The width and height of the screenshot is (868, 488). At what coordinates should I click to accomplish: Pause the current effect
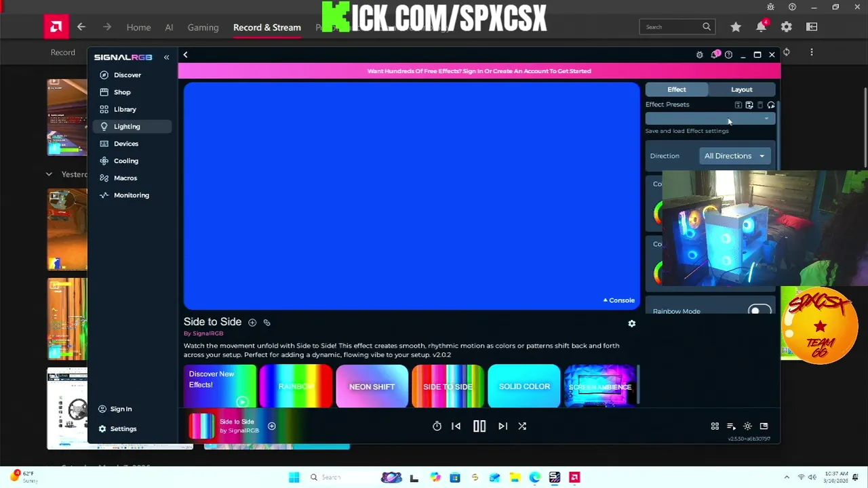[479, 426]
